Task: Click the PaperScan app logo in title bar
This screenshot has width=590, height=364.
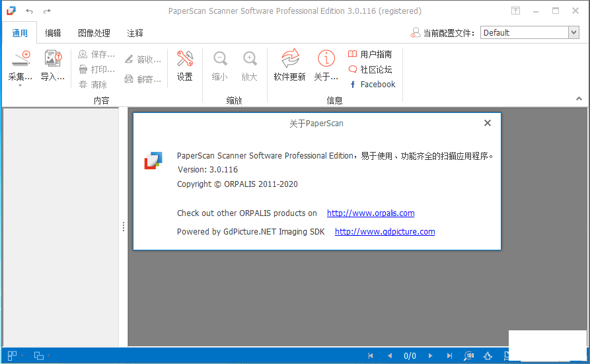Action: pyautogui.click(x=11, y=11)
